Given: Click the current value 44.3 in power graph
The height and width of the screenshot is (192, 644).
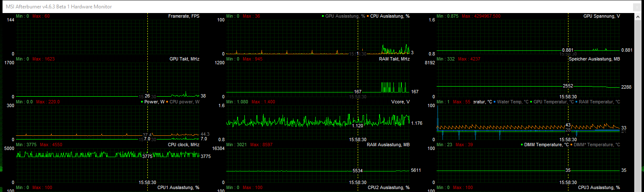Looking at the screenshot, I should [205, 134].
